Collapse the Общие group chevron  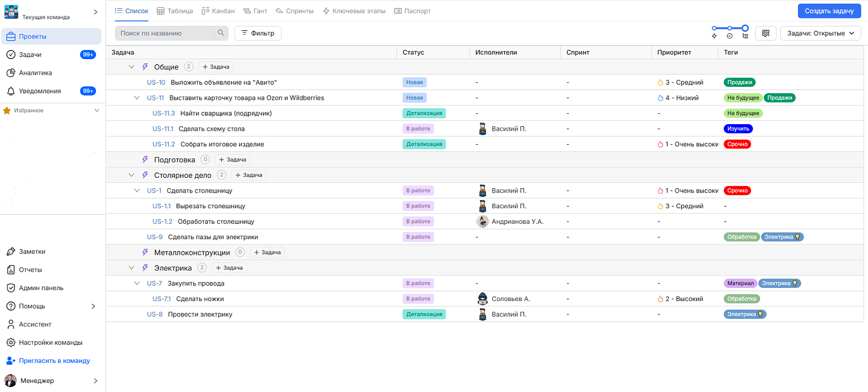tap(131, 67)
